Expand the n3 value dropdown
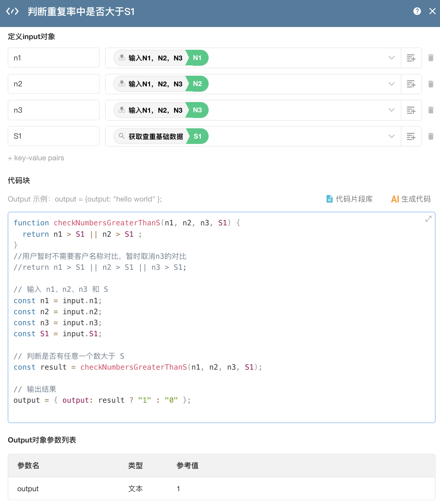This screenshot has height=504, width=440. click(392, 110)
